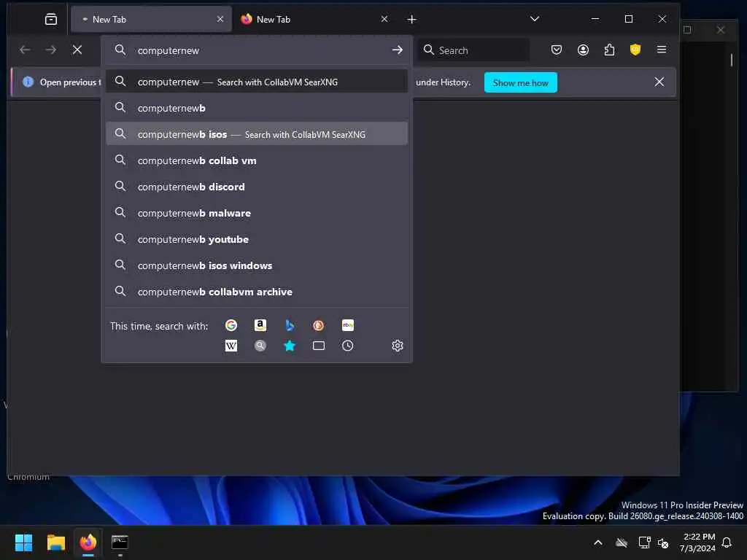747x560 pixels.
Task: Open search settings gear icon
Action: point(398,346)
